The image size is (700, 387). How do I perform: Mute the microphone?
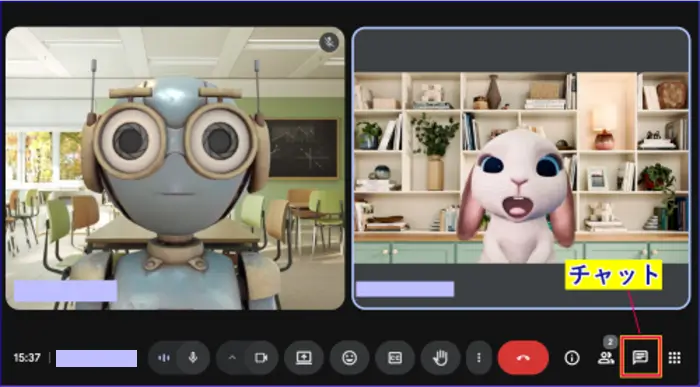(x=193, y=358)
